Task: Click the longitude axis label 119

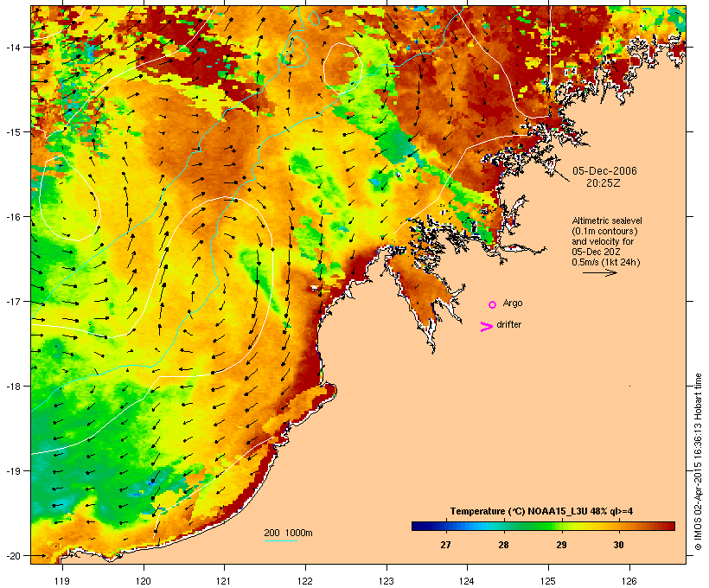Action: point(62,581)
